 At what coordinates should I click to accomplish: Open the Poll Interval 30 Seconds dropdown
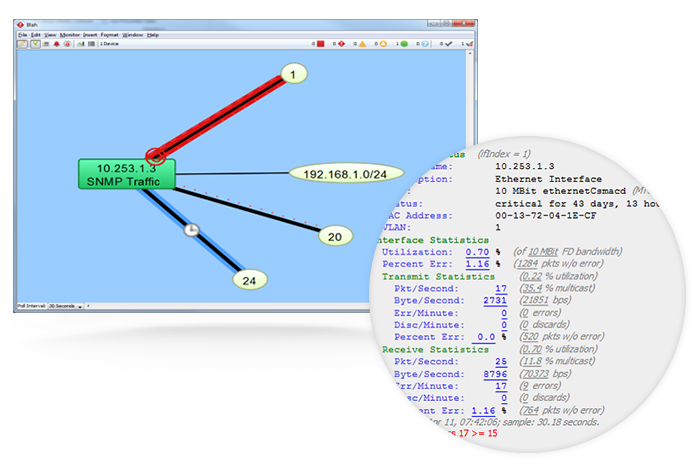(66, 306)
